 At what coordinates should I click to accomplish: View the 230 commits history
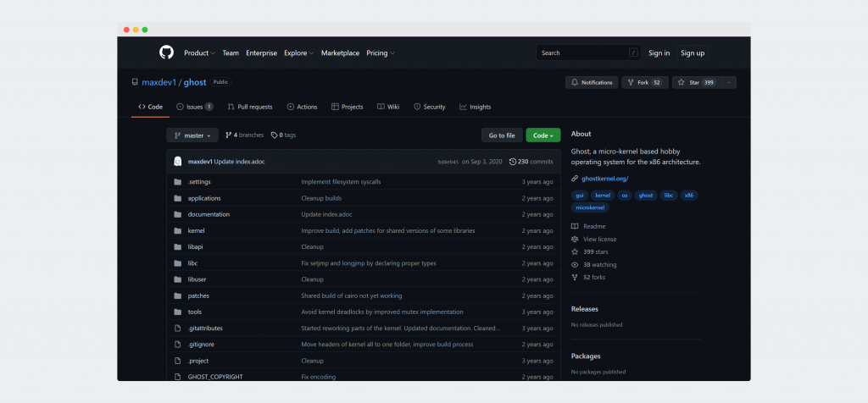(x=531, y=162)
